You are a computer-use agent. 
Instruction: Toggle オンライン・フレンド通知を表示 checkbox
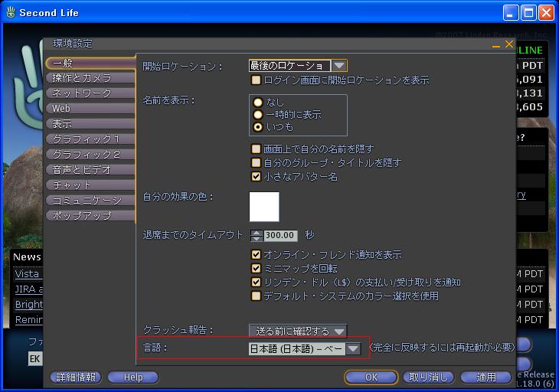[x=256, y=254]
